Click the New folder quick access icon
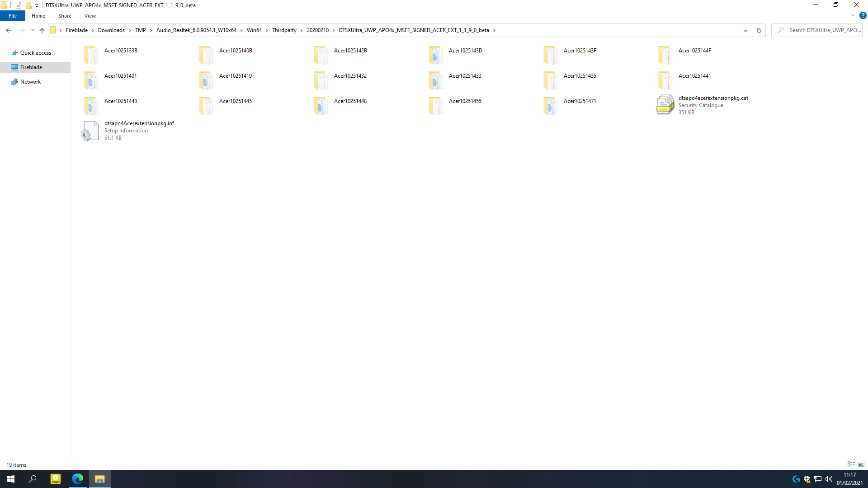The width and height of the screenshot is (868, 488). coord(28,5)
